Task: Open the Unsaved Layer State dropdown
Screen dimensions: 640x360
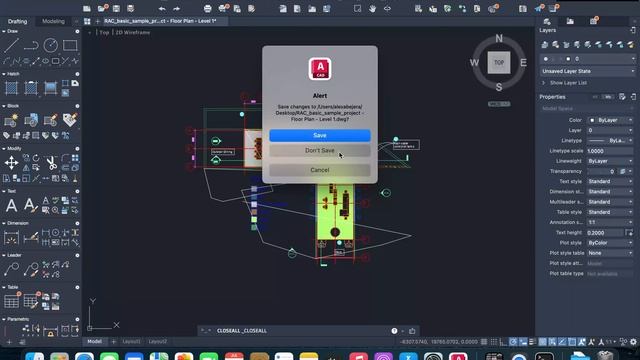Action: pos(588,71)
